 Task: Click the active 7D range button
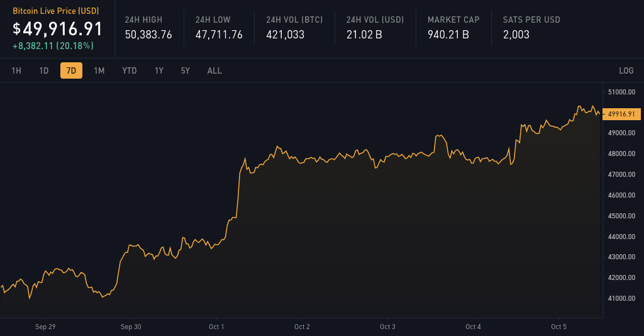(71, 70)
